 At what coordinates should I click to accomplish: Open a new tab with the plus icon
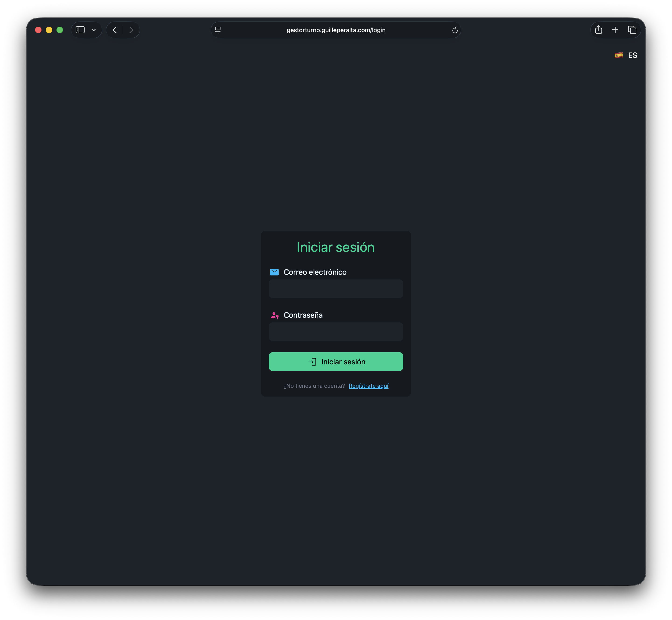[x=615, y=30]
